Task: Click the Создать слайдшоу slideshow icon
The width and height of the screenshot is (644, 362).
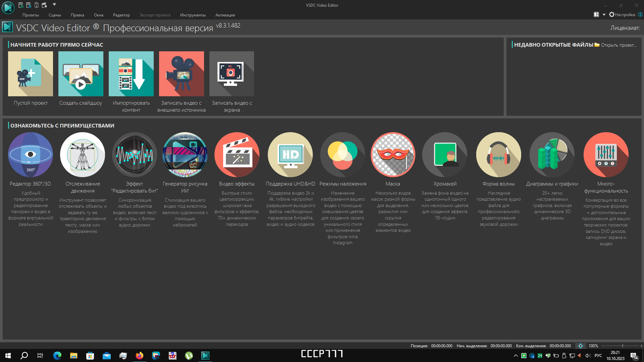Action: pos(81,74)
